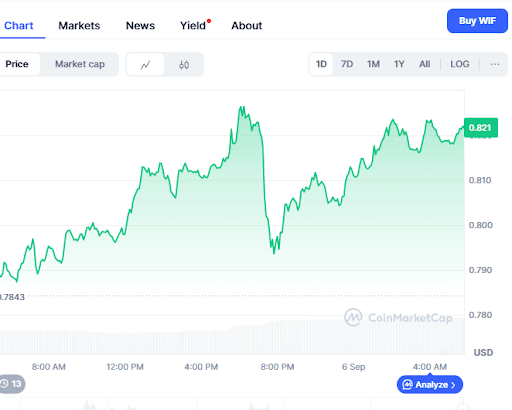
Task: Click the CoinMarketCap watermark logo
Action: [x=353, y=317]
